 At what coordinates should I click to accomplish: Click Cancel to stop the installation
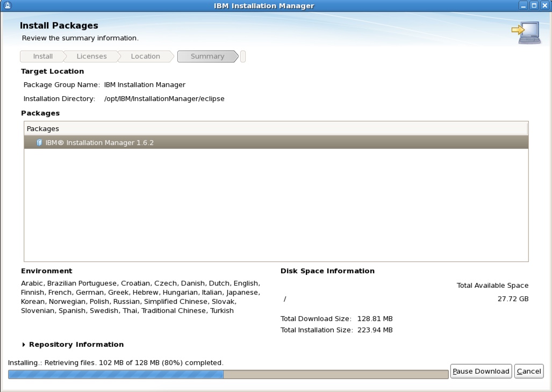(x=528, y=371)
